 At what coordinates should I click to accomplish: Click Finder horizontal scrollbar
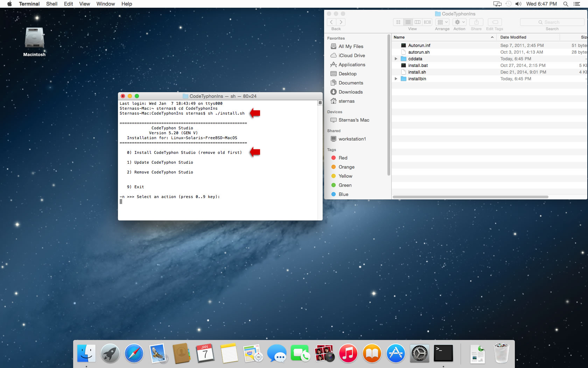coord(470,197)
